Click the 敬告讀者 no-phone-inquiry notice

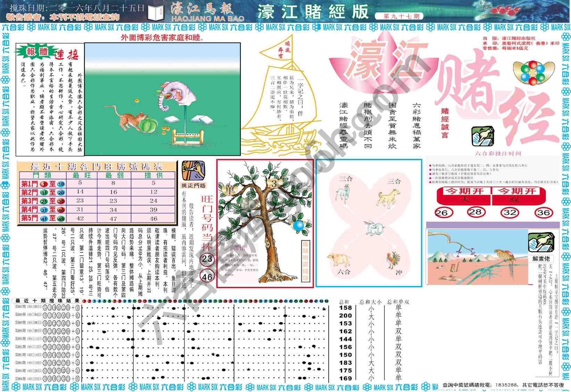click(x=63, y=17)
